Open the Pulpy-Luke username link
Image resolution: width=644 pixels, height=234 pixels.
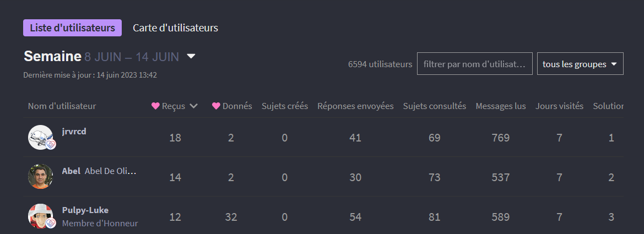click(85, 210)
